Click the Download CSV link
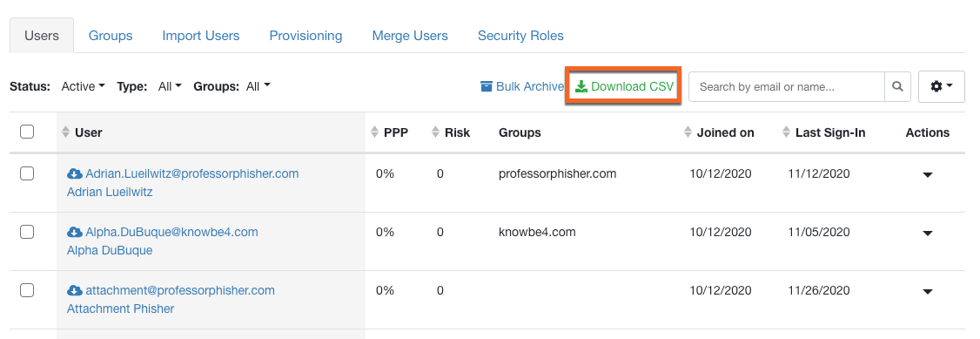The image size is (980, 339). coord(624,86)
